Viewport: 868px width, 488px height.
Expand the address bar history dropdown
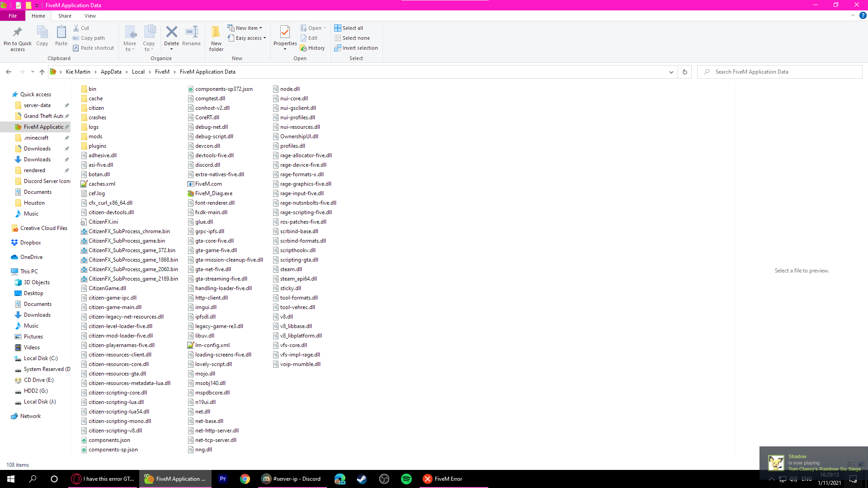click(671, 72)
